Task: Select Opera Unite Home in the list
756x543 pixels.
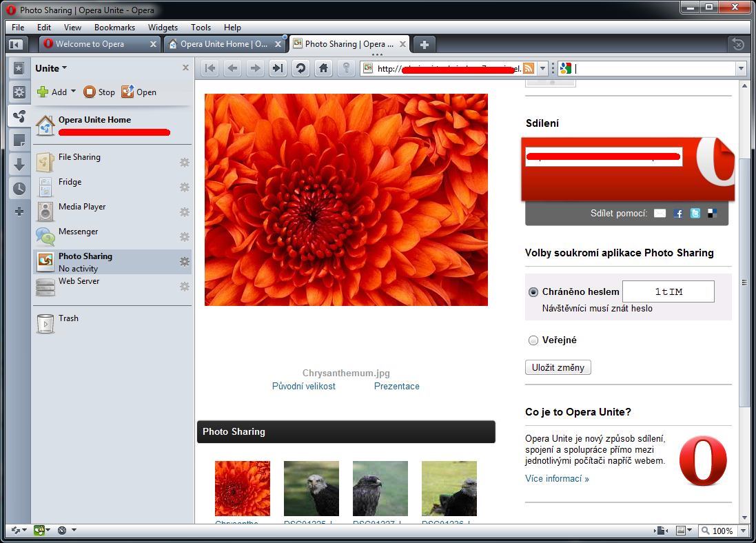Action: [112, 125]
